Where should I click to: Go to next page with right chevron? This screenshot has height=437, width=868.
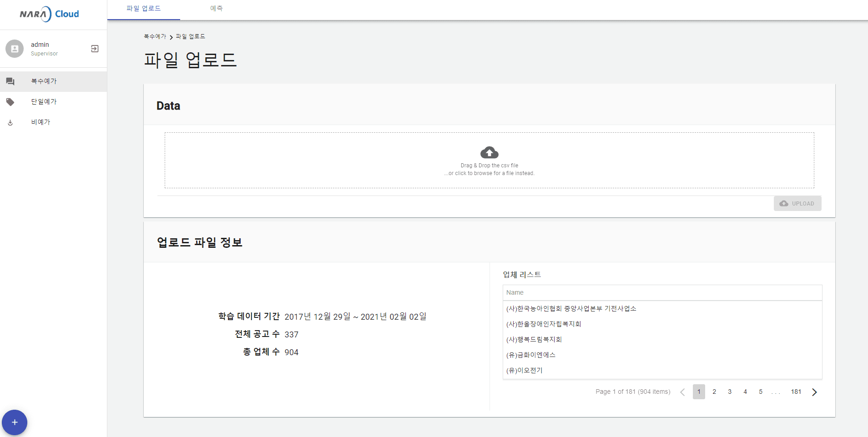814,392
